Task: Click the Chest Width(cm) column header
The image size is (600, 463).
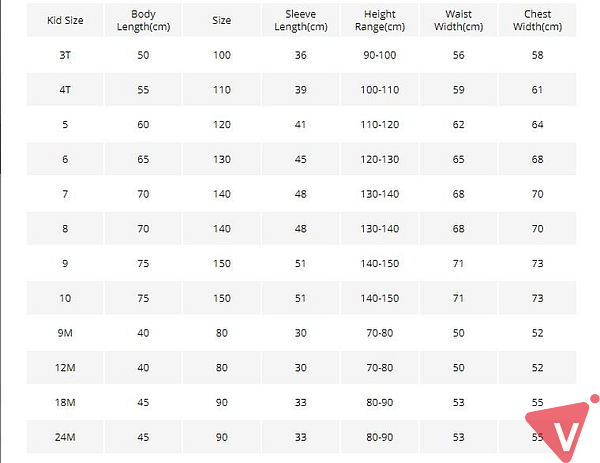Action: pyautogui.click(x=537, y=20)
